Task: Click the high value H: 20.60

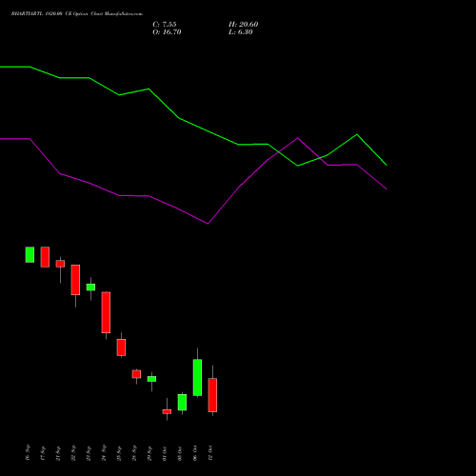Action: pyautogui.click(x=243, y=24)
